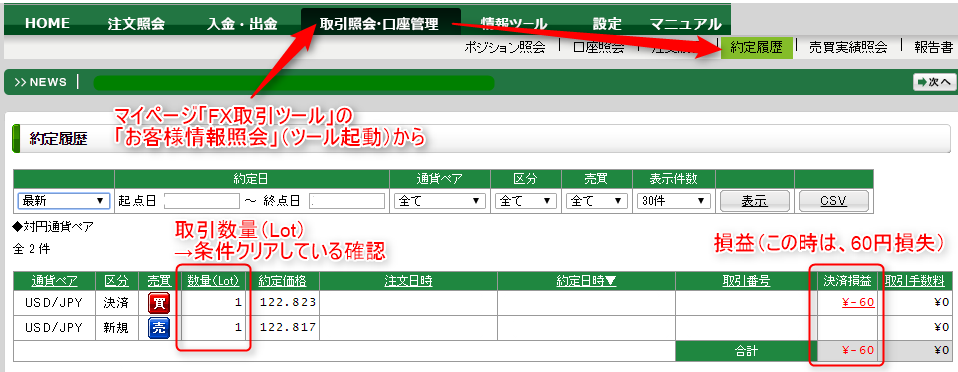Click the 全 2 件 count text
This screenshot has width=958, height=372.
(x=31, y=249)
